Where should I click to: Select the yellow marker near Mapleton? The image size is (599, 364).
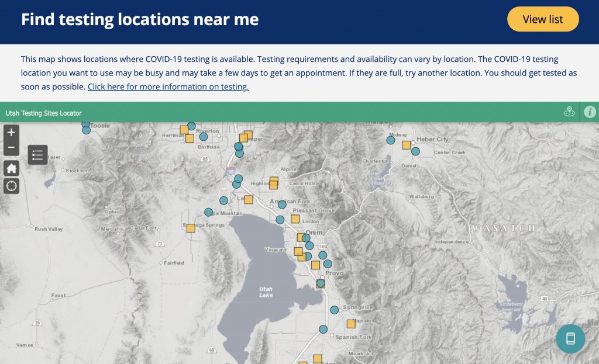click(351, 324)
